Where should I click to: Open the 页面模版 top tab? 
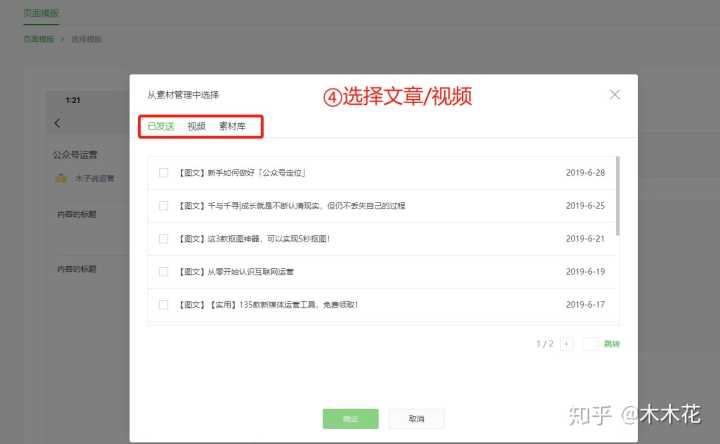tap(41, 13)
